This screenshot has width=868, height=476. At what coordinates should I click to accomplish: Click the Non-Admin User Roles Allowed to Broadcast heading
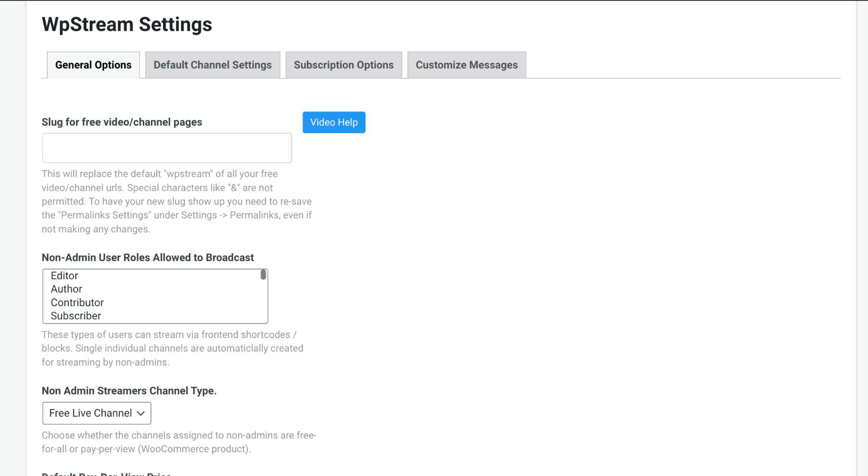pyautogui.click(x=148, y=257)
